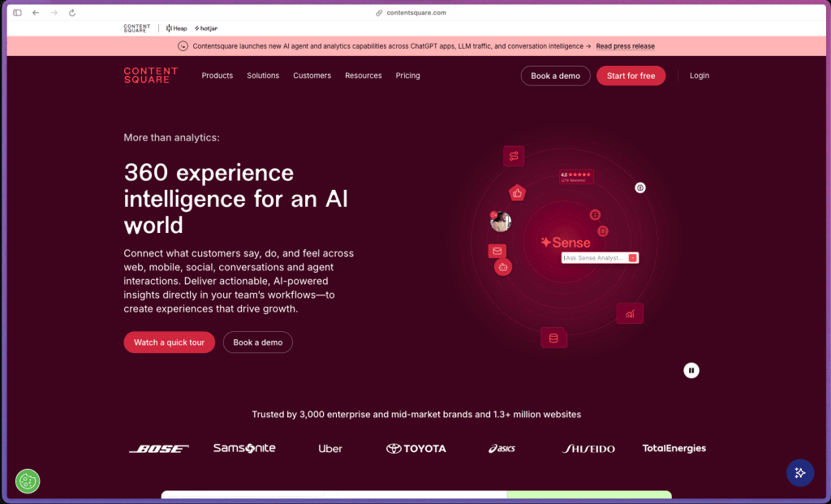
Task: Click the thumbs-up pentagon icon
Action: point(517,193)
